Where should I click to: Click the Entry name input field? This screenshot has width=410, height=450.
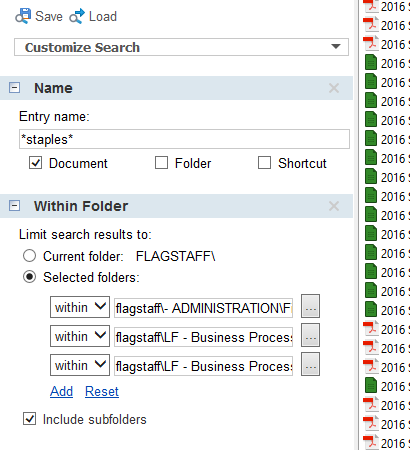coord(184,139)
